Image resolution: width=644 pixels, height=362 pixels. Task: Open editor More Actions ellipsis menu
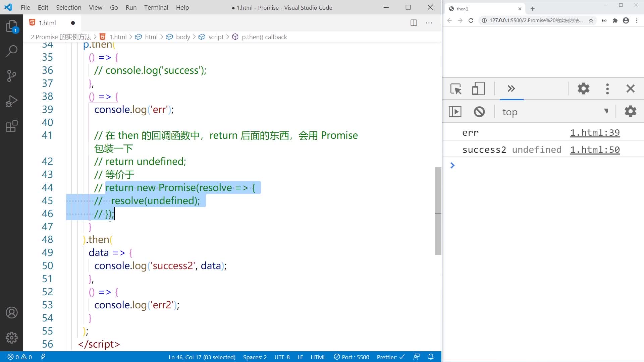coord(429,23)
